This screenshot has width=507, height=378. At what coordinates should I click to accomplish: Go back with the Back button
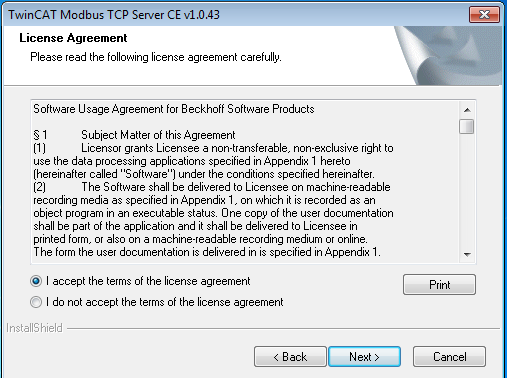coord(290,357)
